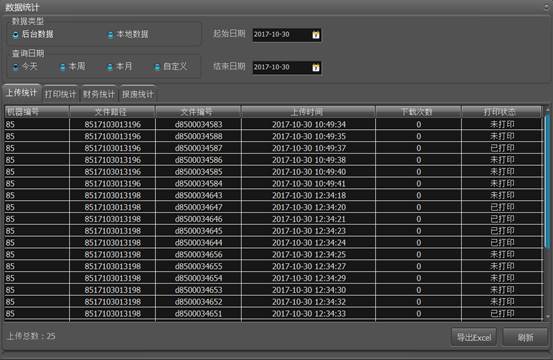Click the 结束日期 input field
The height and width of the screenshot is (360, 553).
(x=286, y=67)
